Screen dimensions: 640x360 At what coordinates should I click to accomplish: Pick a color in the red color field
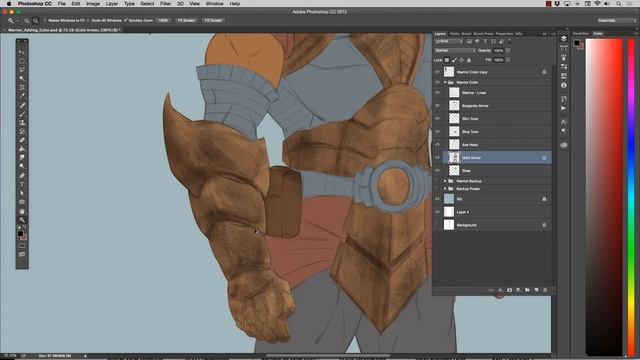[604, 197]
